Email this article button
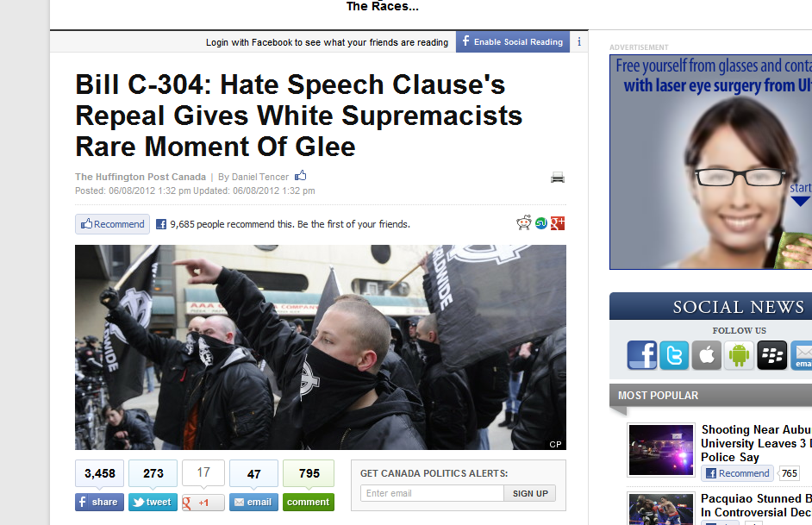 pyautogui.click(x=253, y=503)
